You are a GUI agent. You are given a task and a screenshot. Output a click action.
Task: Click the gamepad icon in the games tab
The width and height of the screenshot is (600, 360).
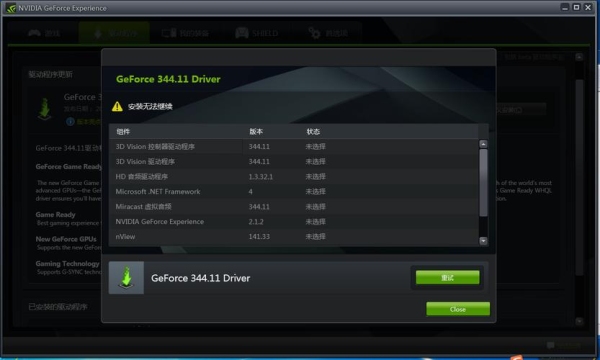pyautogui.click(x=34, y=33)
